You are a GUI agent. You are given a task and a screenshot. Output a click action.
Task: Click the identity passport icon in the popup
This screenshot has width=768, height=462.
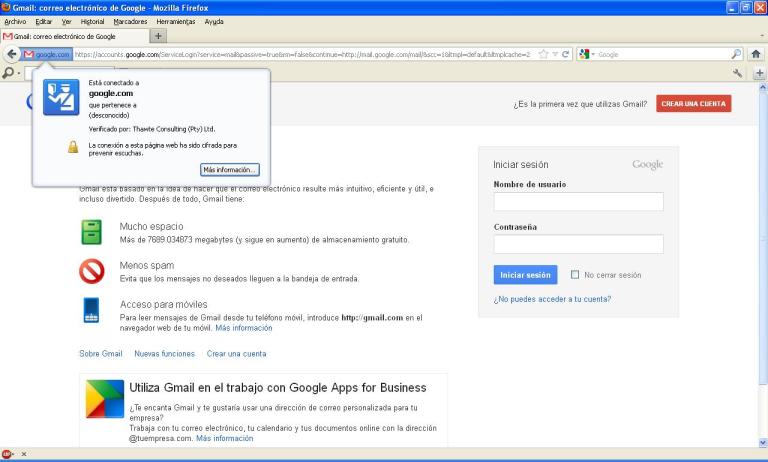pos(61,97)
